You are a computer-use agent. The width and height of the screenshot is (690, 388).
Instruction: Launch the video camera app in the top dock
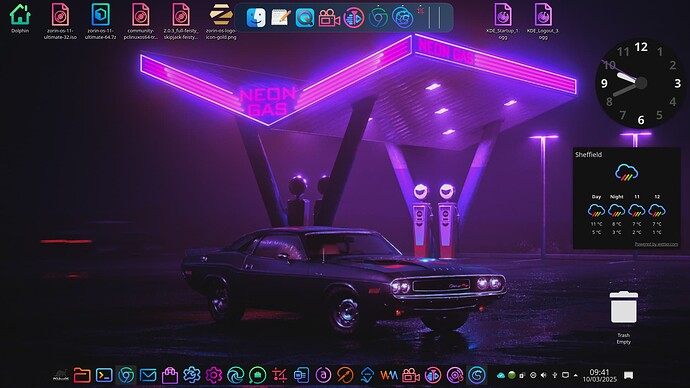click(x=329, y=18)
